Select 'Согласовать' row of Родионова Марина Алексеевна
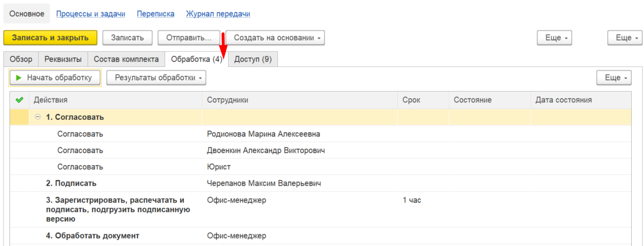This screenshot has width=644, height=246. (320, 134)
